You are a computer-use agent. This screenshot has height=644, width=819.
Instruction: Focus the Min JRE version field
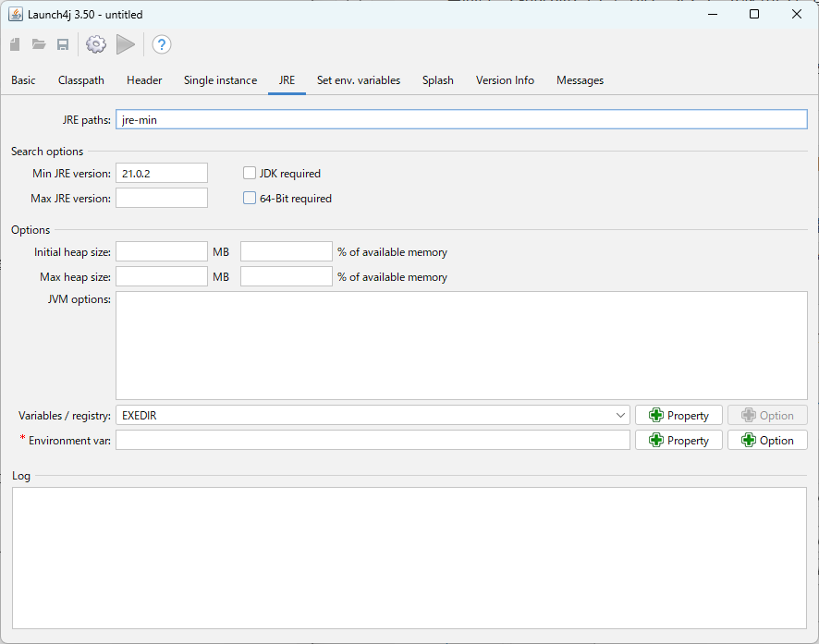pos(161,173)
